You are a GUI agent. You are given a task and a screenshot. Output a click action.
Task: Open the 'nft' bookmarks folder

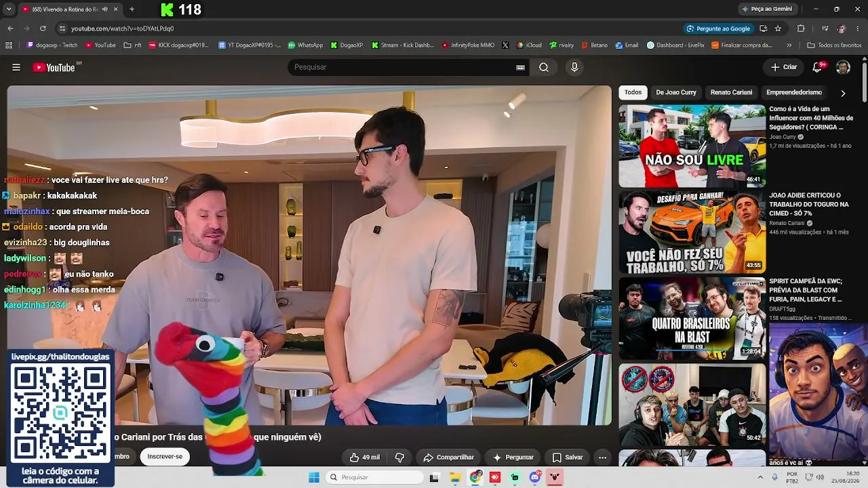point(133,45)
